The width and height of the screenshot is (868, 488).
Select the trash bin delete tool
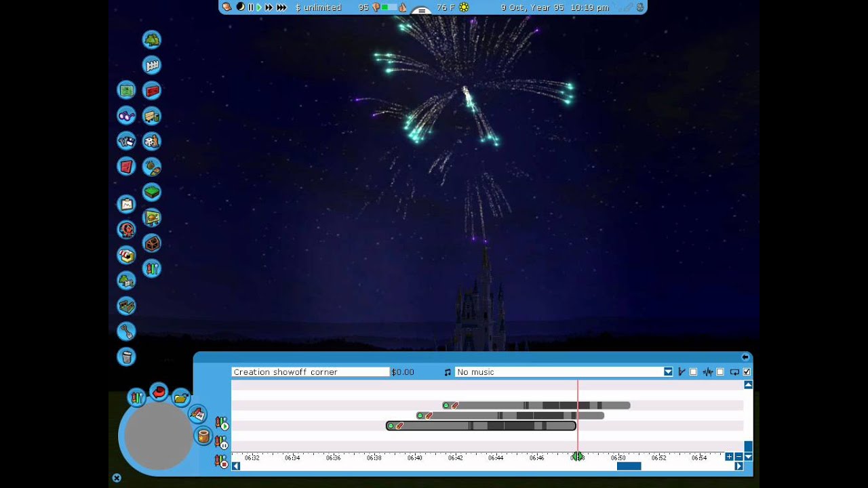point(126,357)
